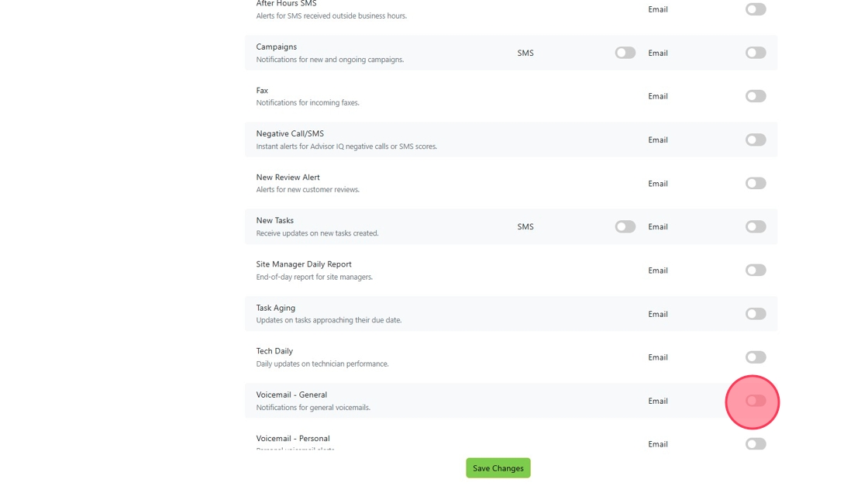Toggle Voicemail - Personal email switch

click(756, 444)
